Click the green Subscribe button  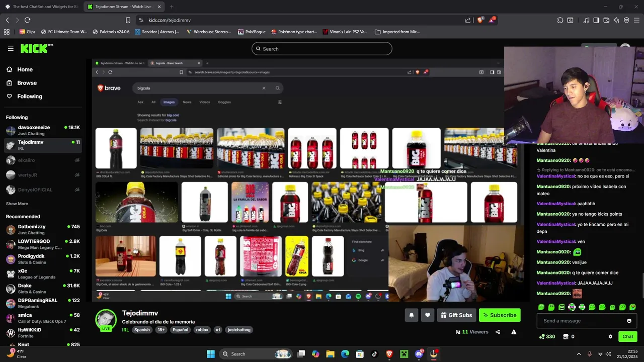tap(500, 315)
